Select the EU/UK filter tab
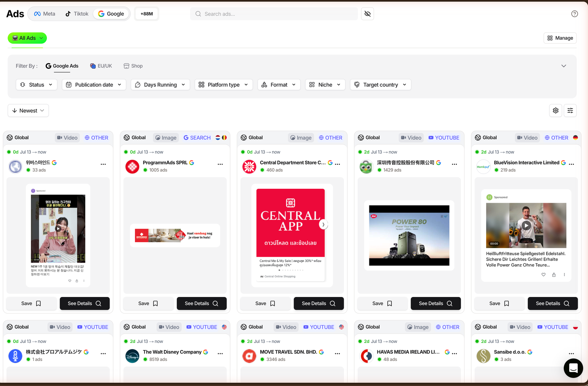This screenshot has width=588, height=386. click(101, 66)
